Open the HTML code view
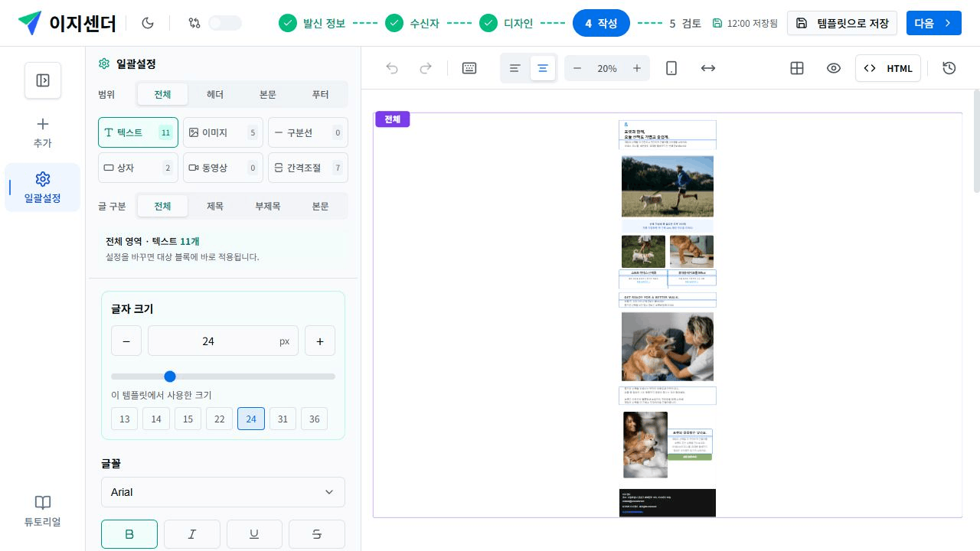This screenshot has width=980, height=551. 888,68
